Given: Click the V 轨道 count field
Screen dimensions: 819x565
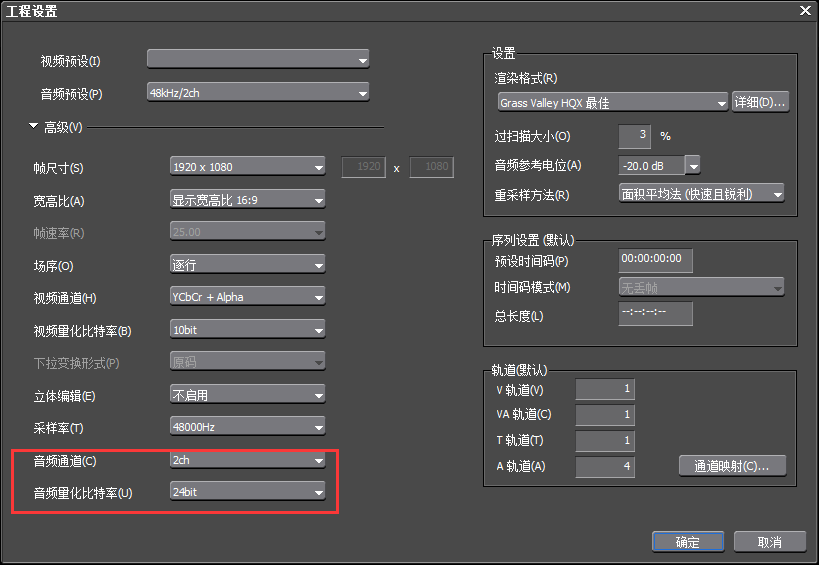Looking at the screenshot, I should click(605, 389).
